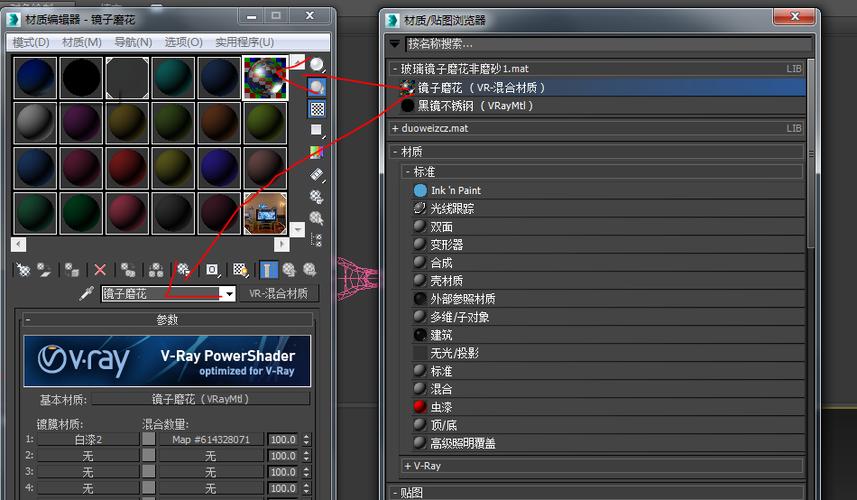Image resolution: width=857 pixels, height=500 pixels.
Task: Select 黑镜不锈钢 (VRayMtl) material
Action: tap(602, 105)
